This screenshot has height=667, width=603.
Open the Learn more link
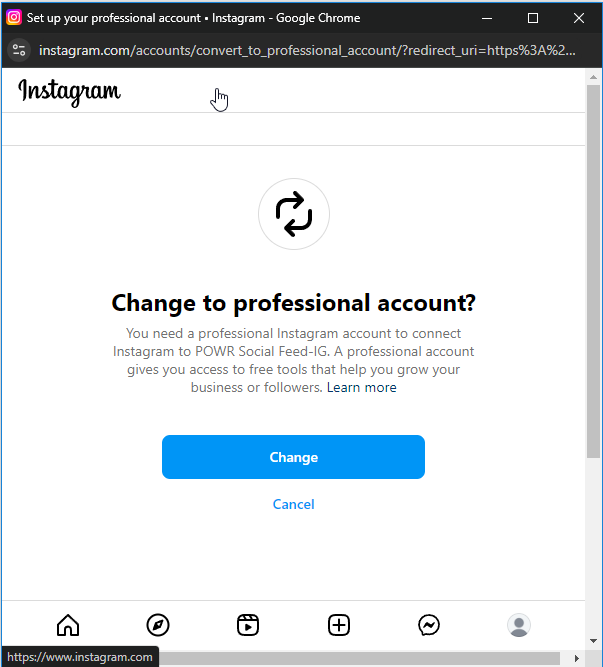click(x=361, y=388)
